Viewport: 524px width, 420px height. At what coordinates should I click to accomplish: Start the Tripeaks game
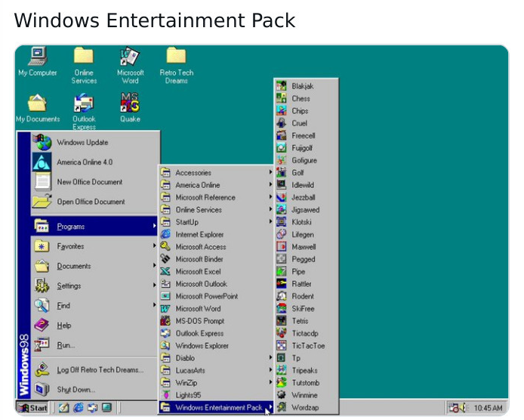307,370
